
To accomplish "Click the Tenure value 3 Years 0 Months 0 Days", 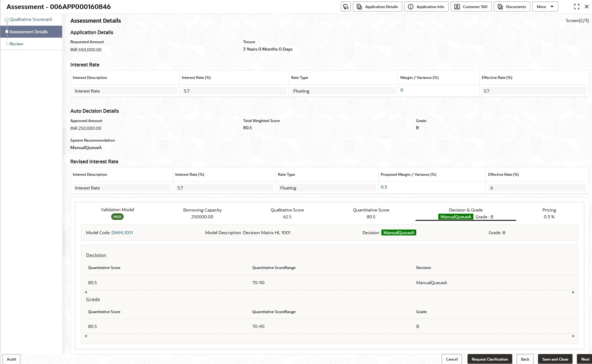I will pyautogui.click(x=268, y=49).
